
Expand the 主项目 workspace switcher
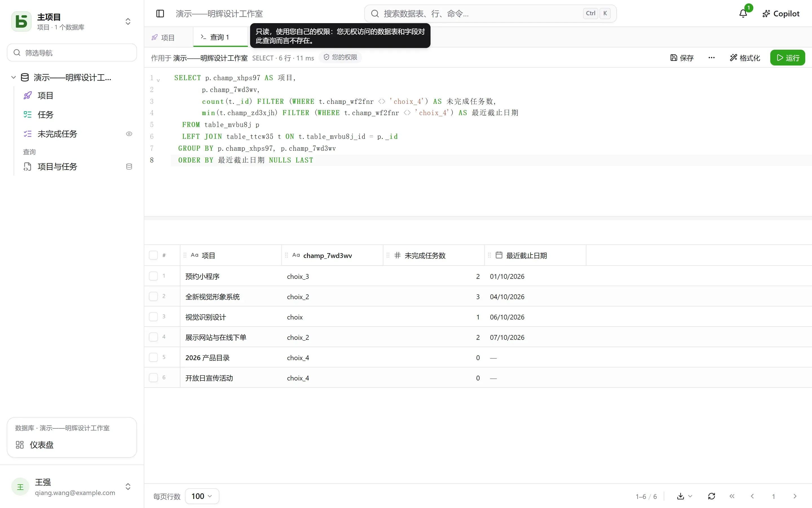128,21
